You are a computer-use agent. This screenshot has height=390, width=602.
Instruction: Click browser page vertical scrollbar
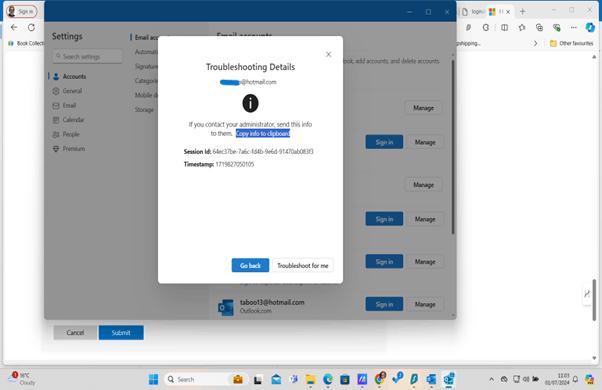[x=594, y=299]
